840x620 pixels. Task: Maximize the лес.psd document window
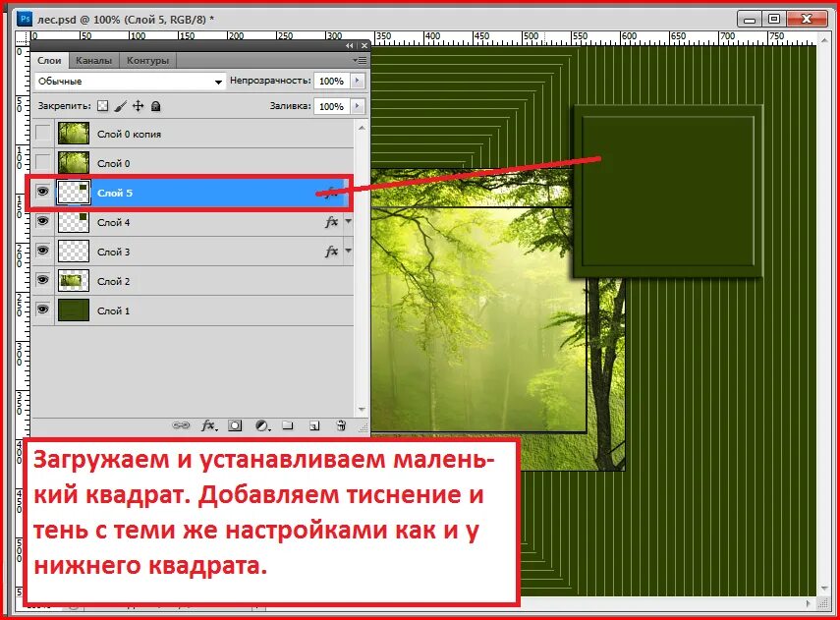[x=774, y=20]
